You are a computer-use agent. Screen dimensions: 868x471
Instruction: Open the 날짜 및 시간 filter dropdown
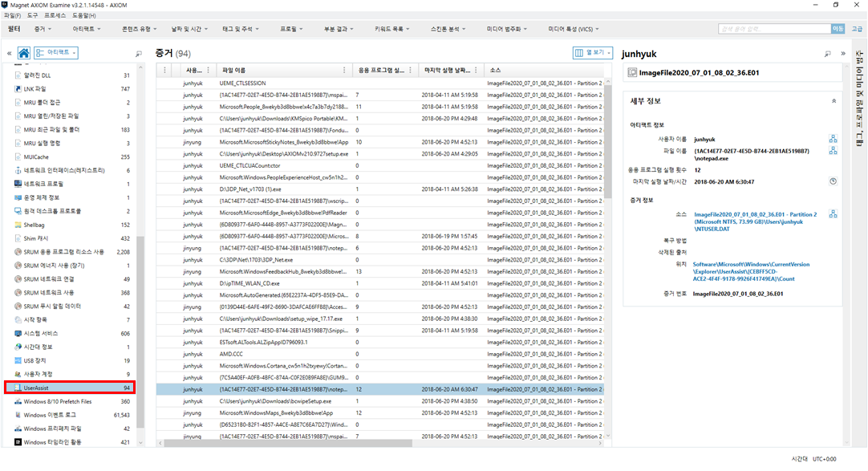tap(189, 29)
